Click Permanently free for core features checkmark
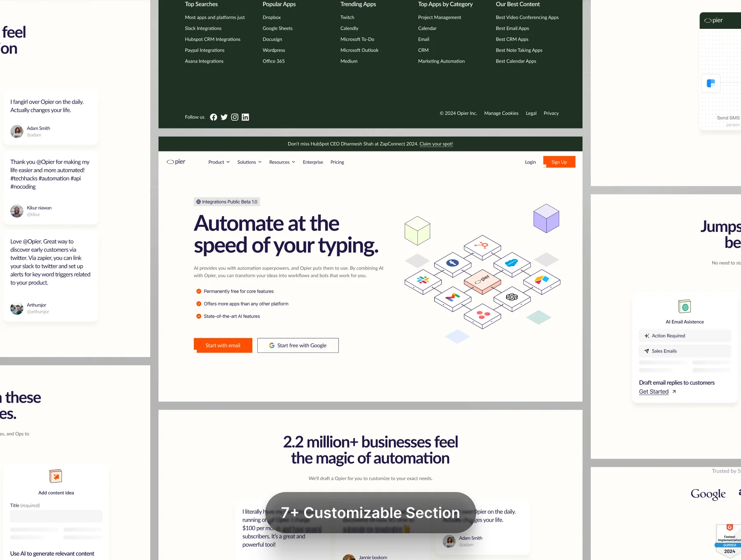 click(x=198, y=291)
